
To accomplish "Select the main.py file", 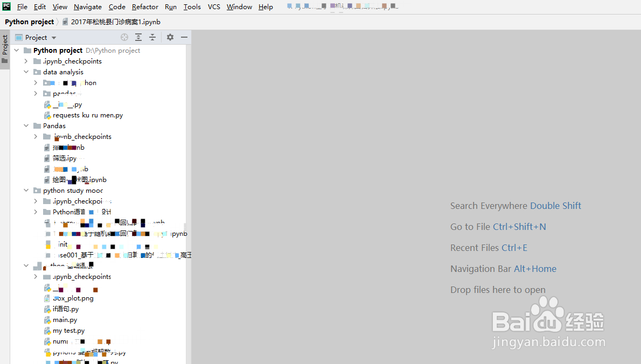I will click(65, 320).
